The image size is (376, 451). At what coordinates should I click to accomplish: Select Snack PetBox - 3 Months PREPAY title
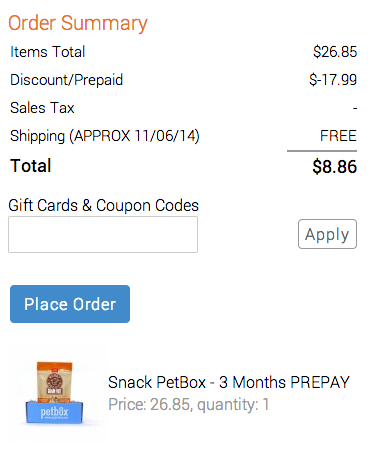tap(229, 382)
